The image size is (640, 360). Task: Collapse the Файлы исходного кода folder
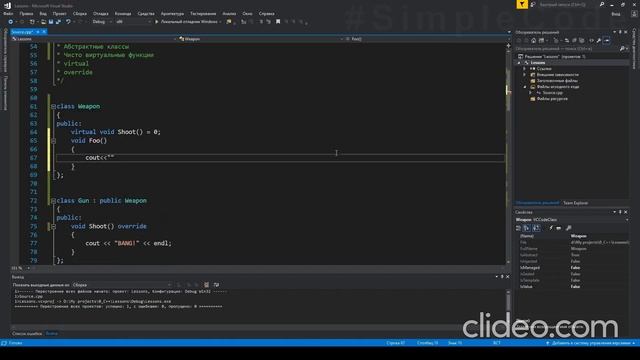[x=525, y=87]
